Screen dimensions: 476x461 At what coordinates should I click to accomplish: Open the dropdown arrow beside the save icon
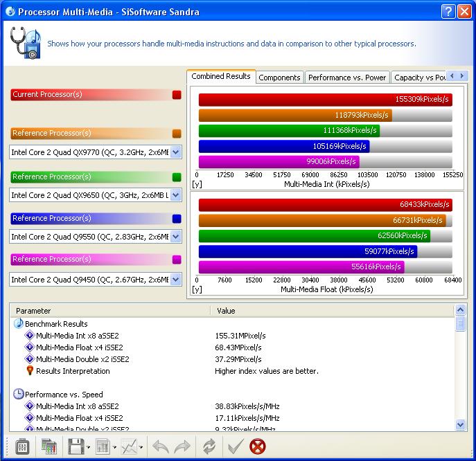pos(88,447)
